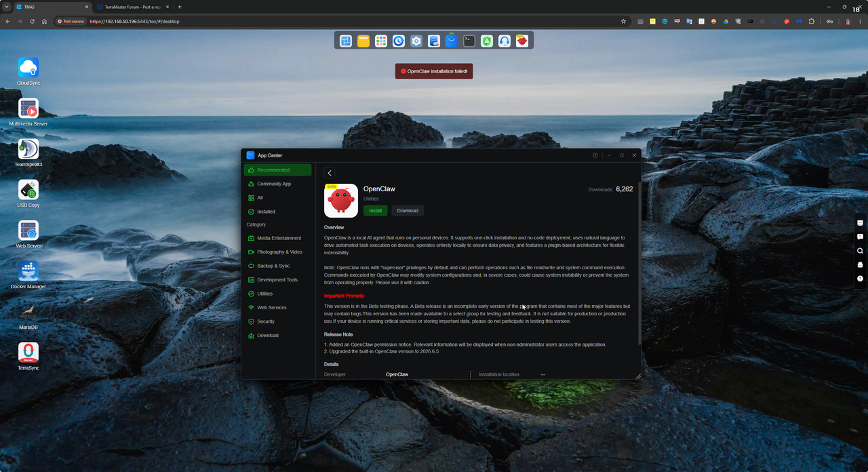Open the Google Drive extension icon
The height and width of the screenshot is (472, 868).
tap(726, 21)
